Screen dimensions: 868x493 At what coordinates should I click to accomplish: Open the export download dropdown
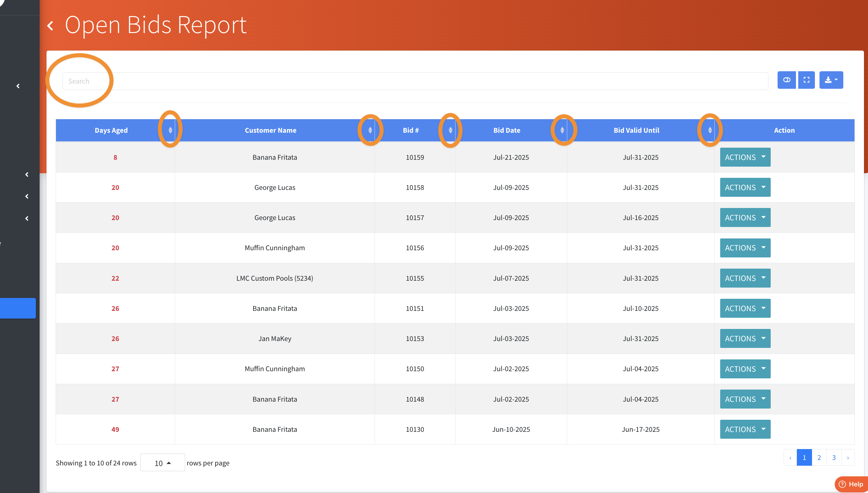831,80
